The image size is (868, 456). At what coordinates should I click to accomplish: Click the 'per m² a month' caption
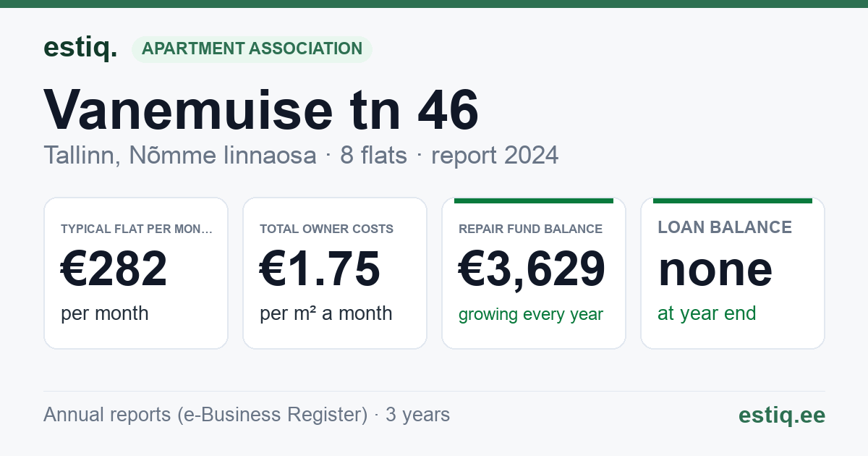326,313
